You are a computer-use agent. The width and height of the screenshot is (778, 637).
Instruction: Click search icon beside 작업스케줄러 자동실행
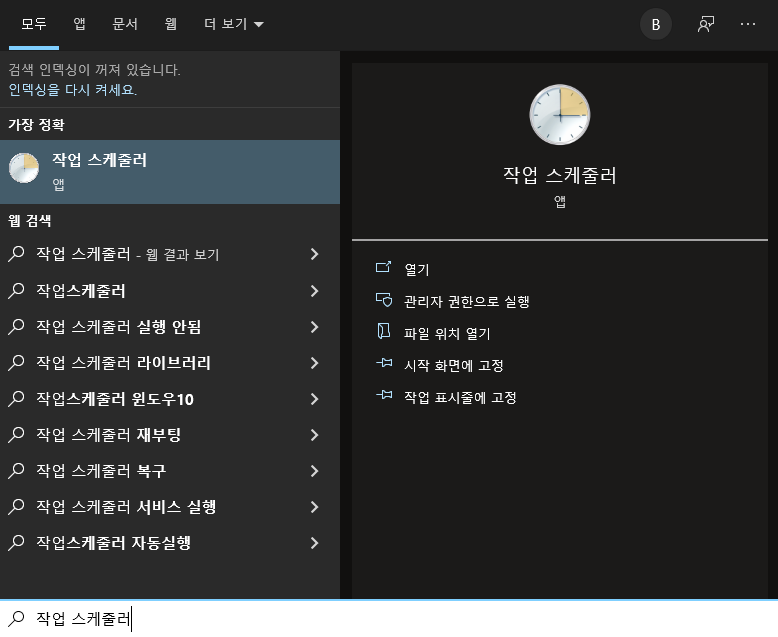(16, 543)
